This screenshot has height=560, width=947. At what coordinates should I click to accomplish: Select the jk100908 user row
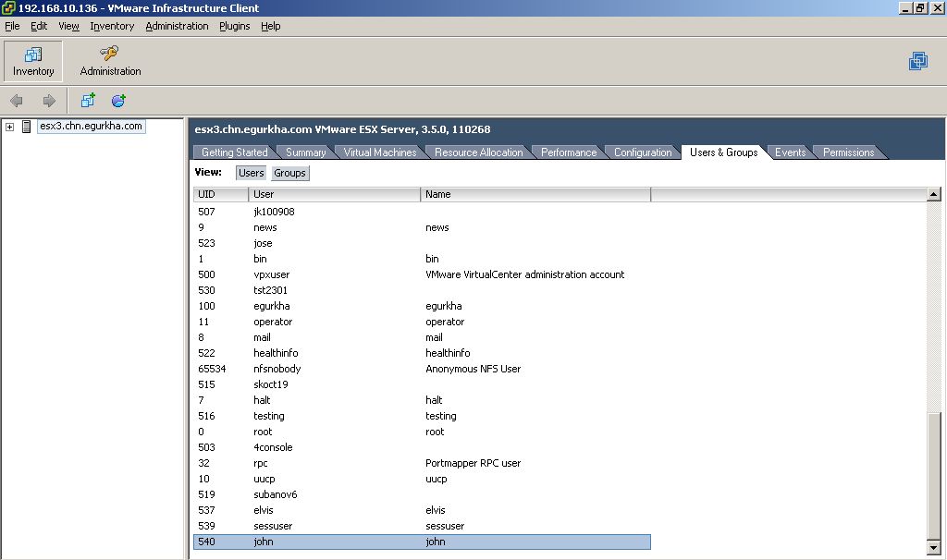pos(422,212)
